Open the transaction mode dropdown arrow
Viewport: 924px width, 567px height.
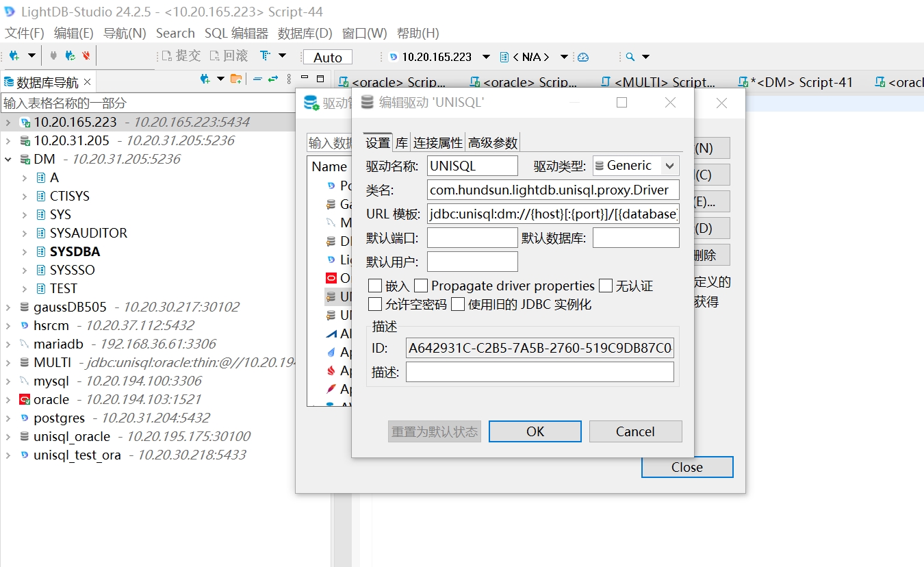pos(282,55)
